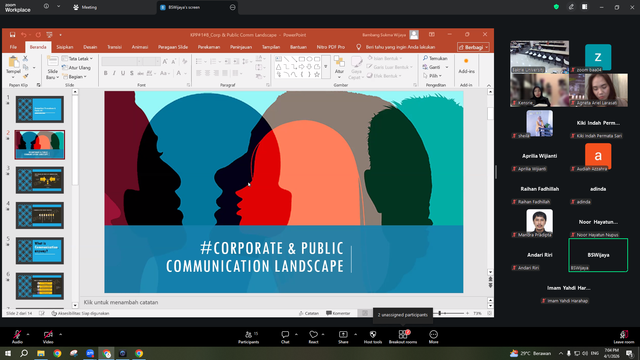Switch to the Peninjauan ribbon tab
The width and height of the screenshot is (640, 360).
pos(241,47)
